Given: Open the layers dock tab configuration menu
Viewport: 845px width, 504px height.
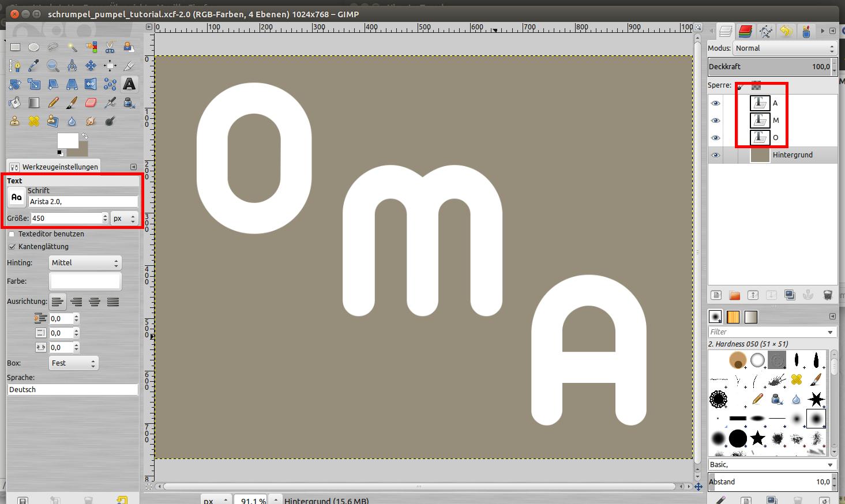Looking at the screenshot, I should [832, 31].
